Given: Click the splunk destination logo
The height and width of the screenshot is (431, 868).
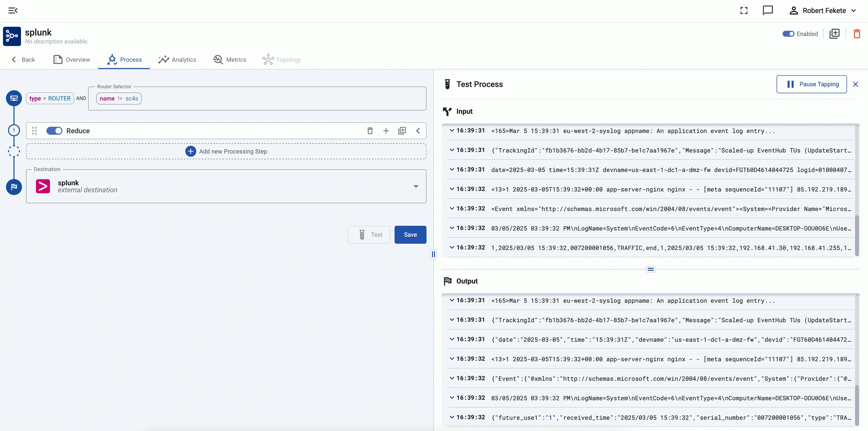Looking at the screenshot, I should (43, 186).
